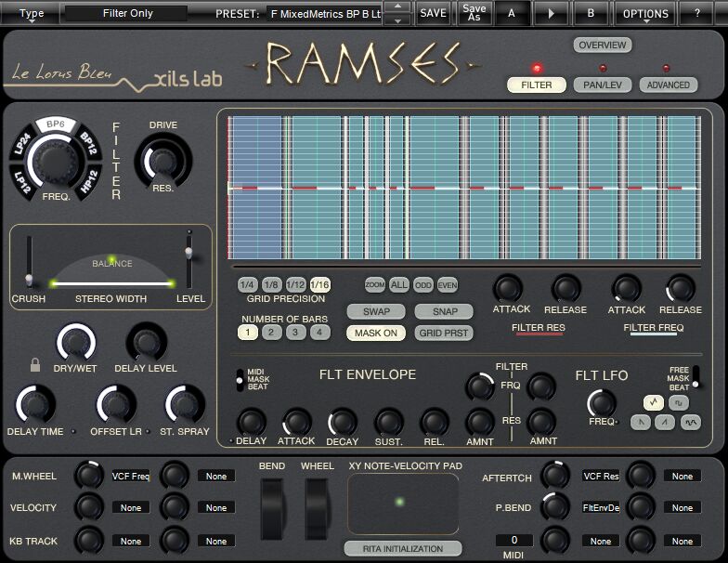Click the padlock icon beside DRY/WET
Image resolution: width=728 pixels, height=563 pixels.
point(35,364)
